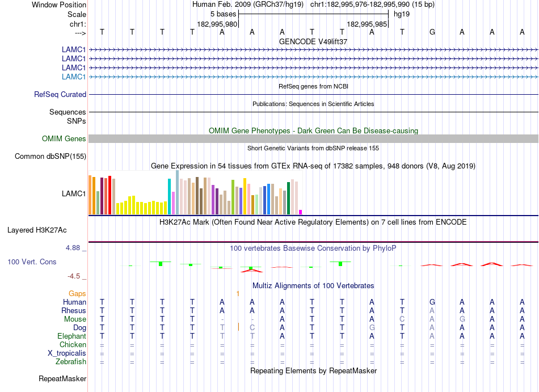This screenshot has width=539, height=392.
Task: Click the Sequences SNPs track label
Action: [68, 116]
